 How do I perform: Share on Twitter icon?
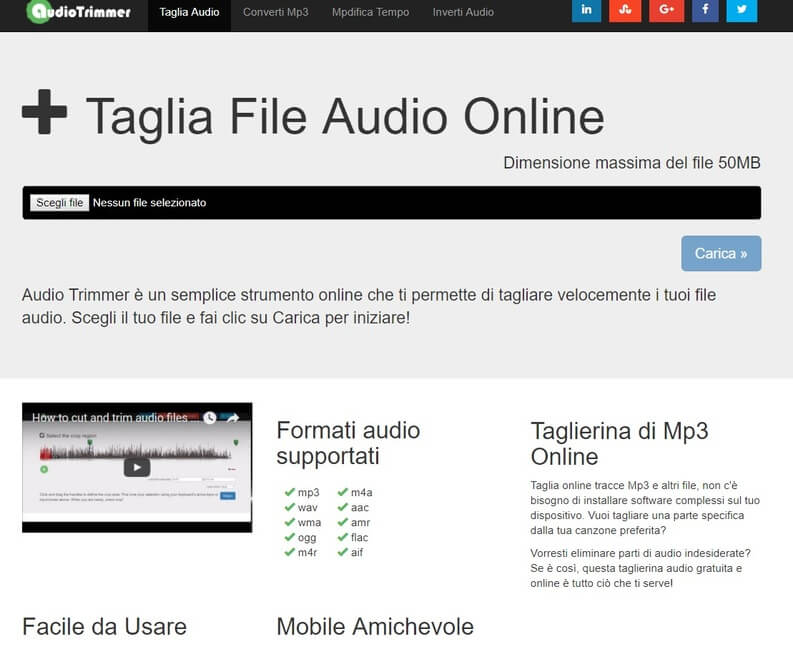click(x=741, y=10)
